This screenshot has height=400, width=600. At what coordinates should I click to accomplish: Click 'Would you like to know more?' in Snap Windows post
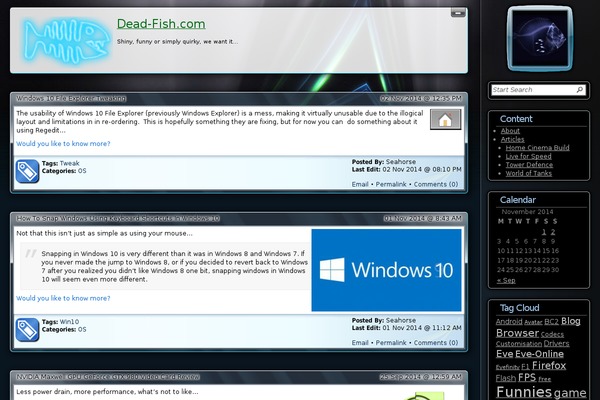click(63, 298)
